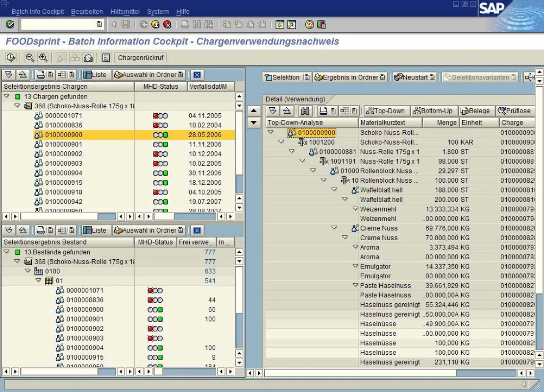Click the Detail panel horizontal scrollbar
Viewport: 544px width, 392px height.
tap(390, 373)
